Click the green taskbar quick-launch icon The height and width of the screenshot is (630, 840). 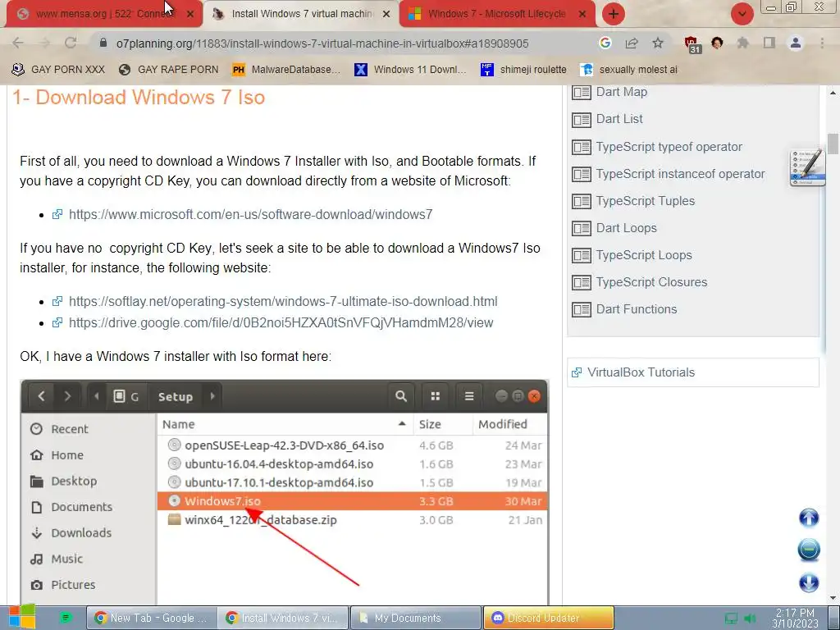[65, 618]
